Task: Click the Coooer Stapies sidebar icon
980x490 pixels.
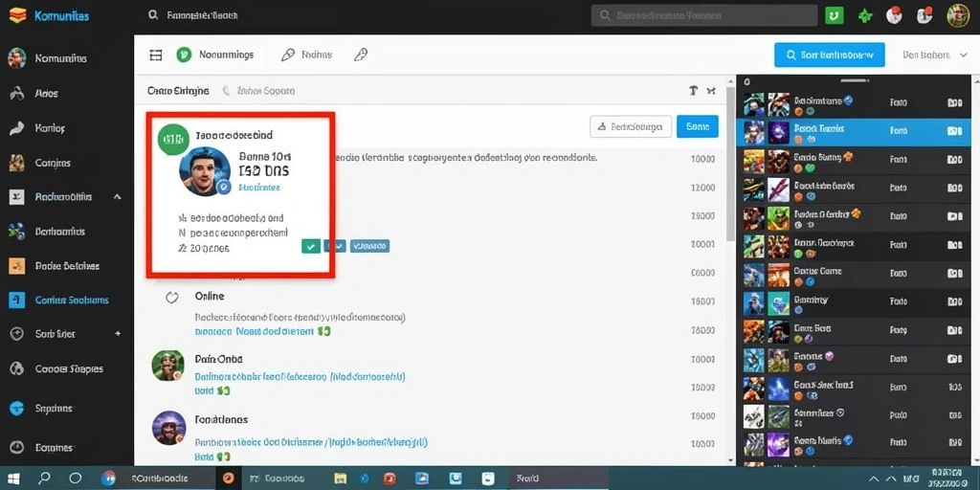Action: [x=17, y=368]
